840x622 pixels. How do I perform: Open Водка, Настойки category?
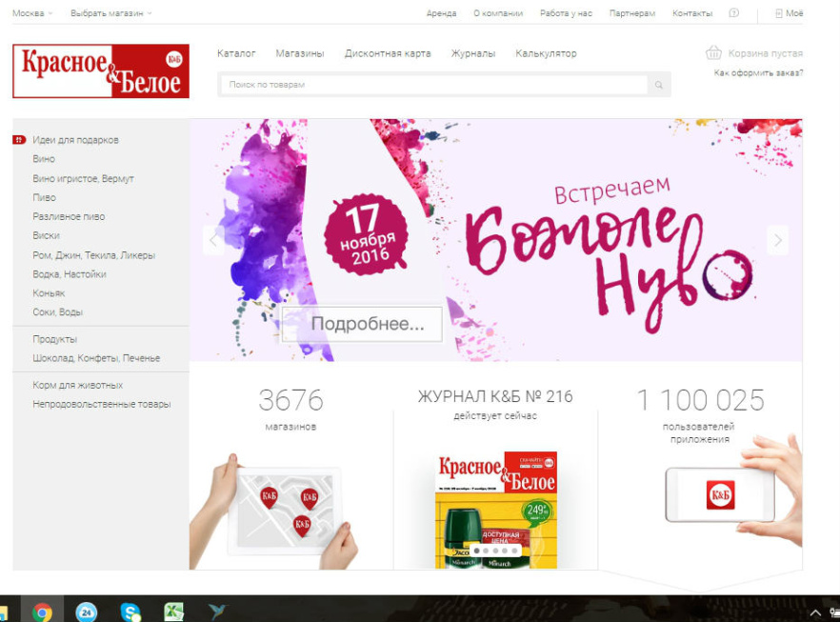tap(70, 273)
